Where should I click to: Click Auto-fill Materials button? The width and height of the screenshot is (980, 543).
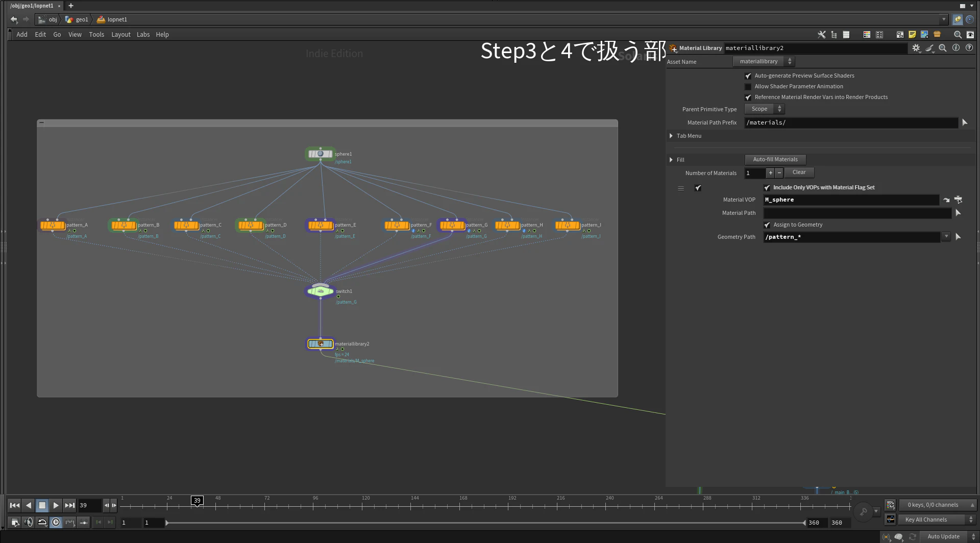pos(775,160)
